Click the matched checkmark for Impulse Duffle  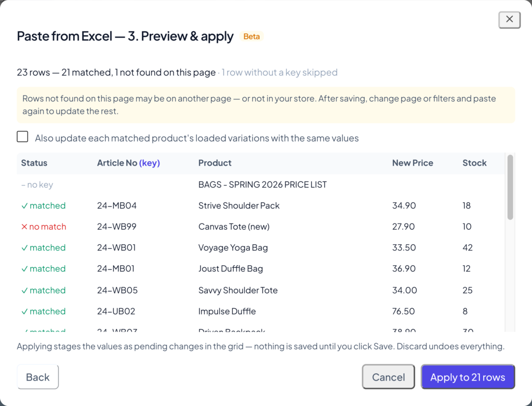(24, 311)
